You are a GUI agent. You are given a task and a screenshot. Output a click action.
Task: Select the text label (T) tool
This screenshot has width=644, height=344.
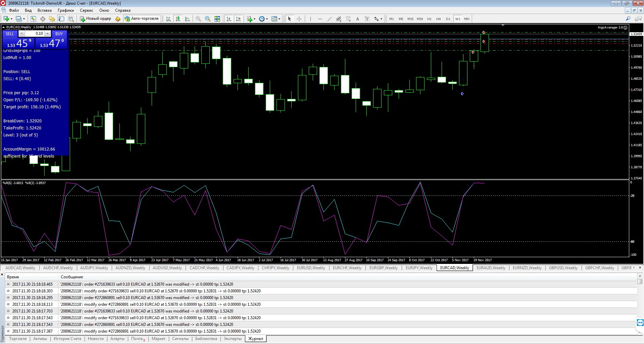(x=367, y=19)
